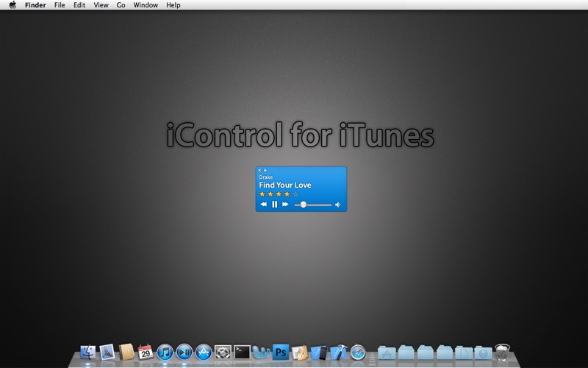Screen dimensions: 588x368
Task: Click the volume slider knob in widget
Action: (304, 205)
